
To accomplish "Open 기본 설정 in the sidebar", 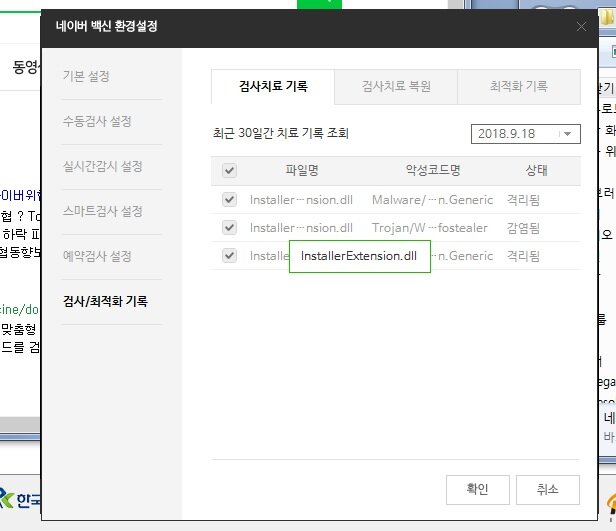I will (x=86, y=76).
